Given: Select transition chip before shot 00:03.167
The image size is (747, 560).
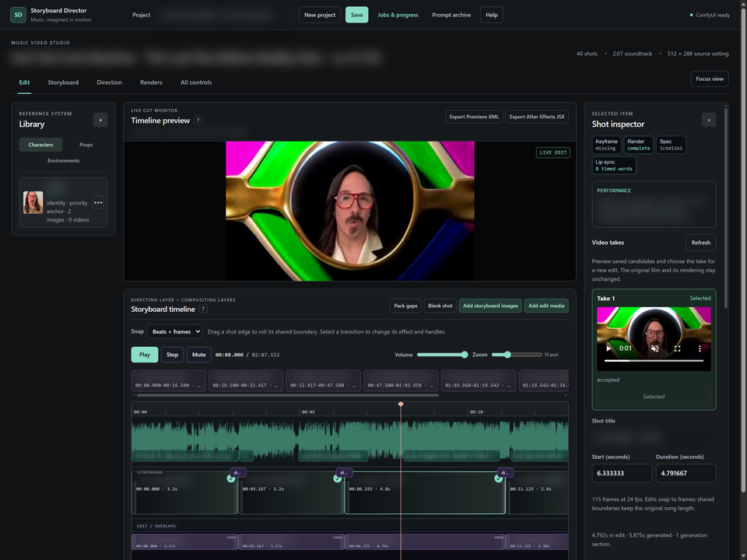Looking at the screenshot, I should 238,472.
